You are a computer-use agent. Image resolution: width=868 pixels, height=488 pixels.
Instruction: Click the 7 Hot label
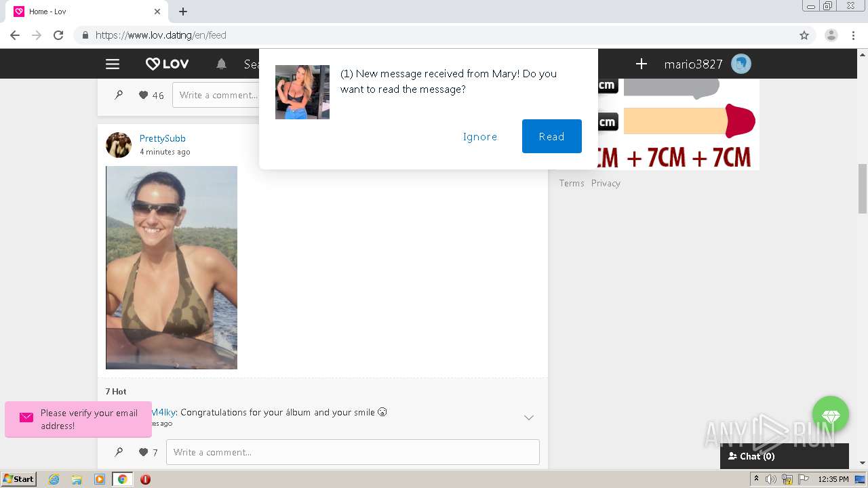[x=116, y=391]
